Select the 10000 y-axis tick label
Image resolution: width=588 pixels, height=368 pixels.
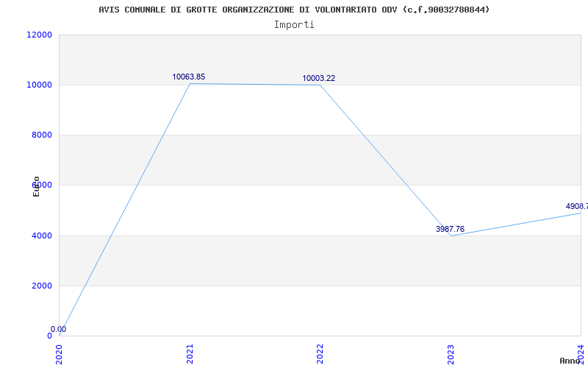(x=40, y=85)
